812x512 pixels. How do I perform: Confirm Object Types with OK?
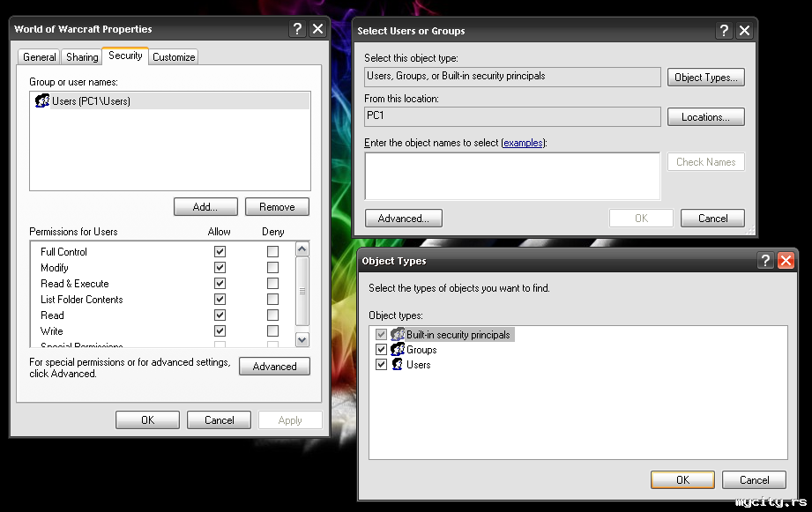click(682, 480)
